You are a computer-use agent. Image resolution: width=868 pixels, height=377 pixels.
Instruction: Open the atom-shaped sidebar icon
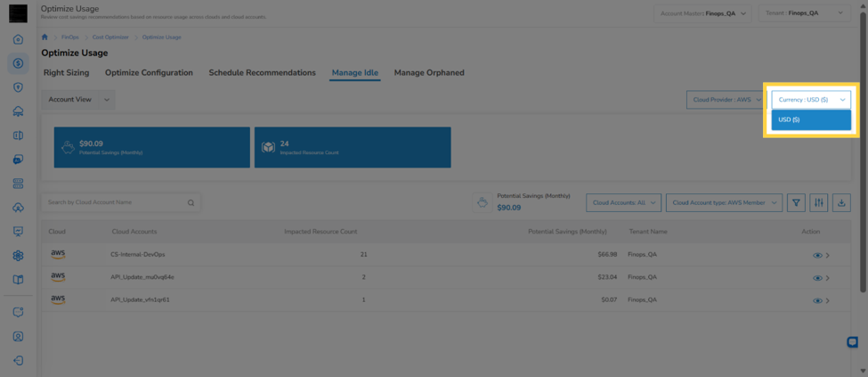click(18, 255)
